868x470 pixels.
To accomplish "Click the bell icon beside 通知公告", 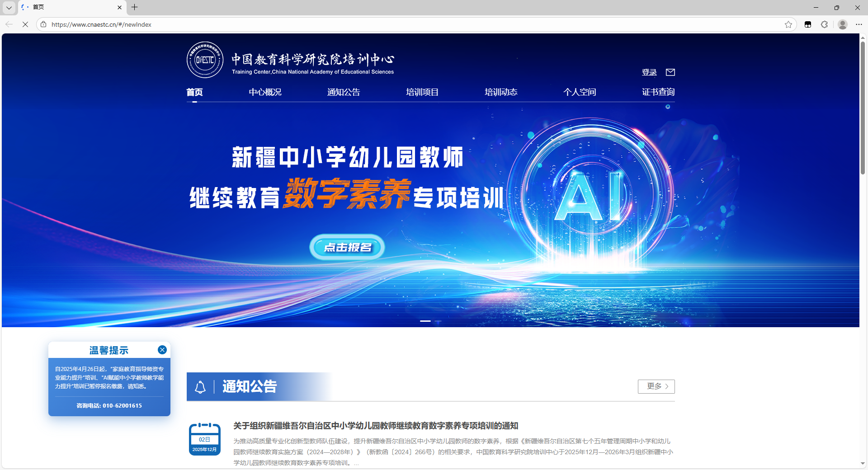I will coord(200,387).
